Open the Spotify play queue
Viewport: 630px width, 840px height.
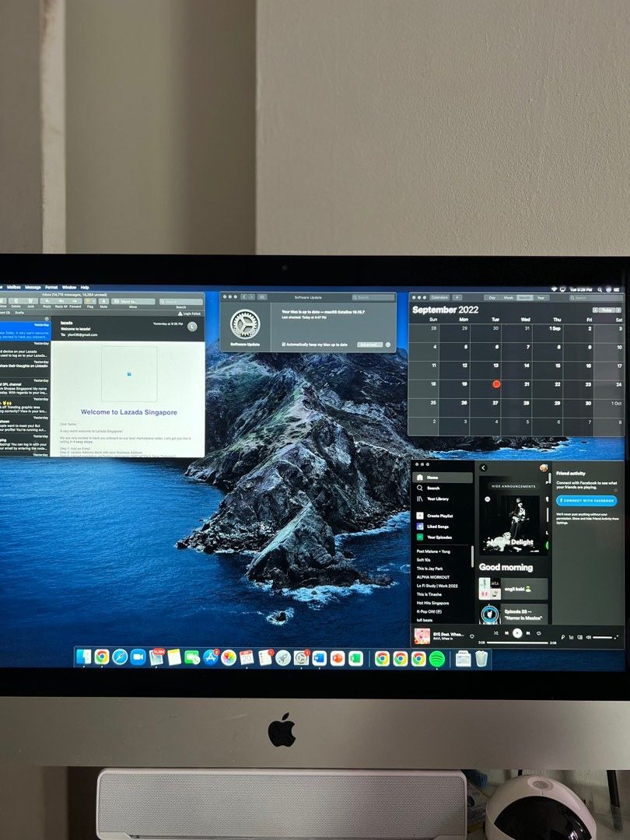click(x=571, y=638)
